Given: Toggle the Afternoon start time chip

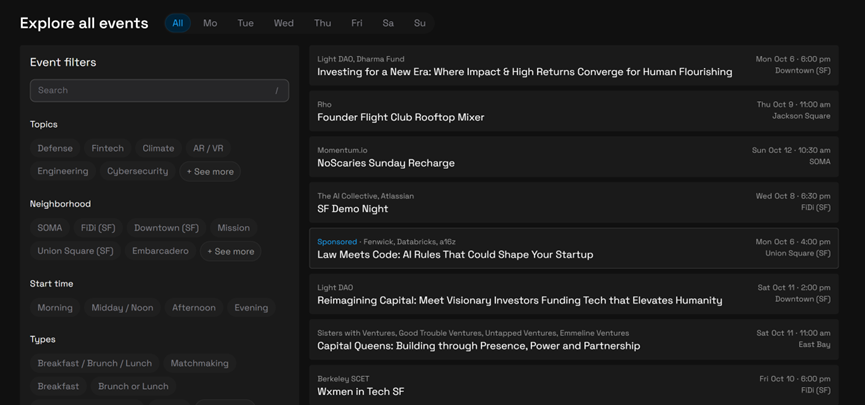Looking at the screenshot, I should (194, 308).
